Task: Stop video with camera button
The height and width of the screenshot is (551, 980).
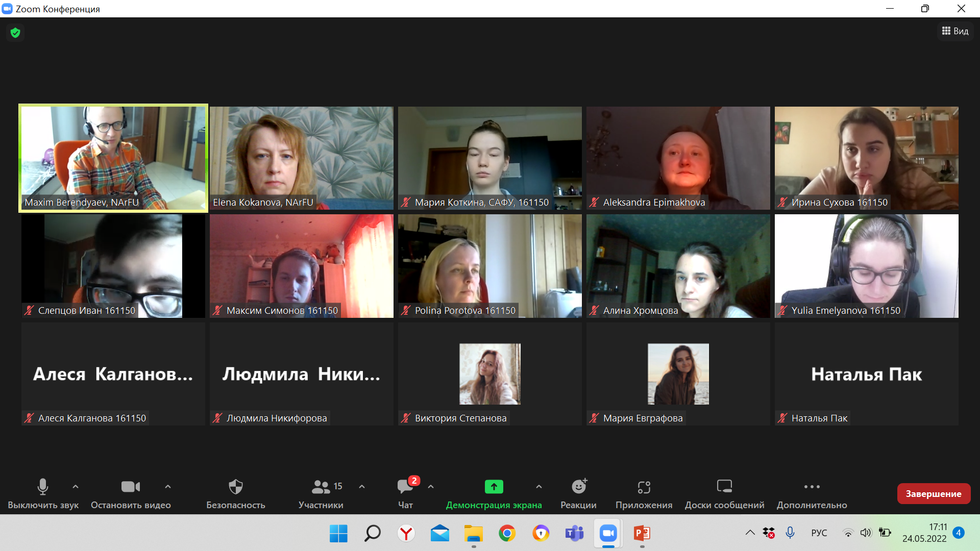Action: click(131, 487)
